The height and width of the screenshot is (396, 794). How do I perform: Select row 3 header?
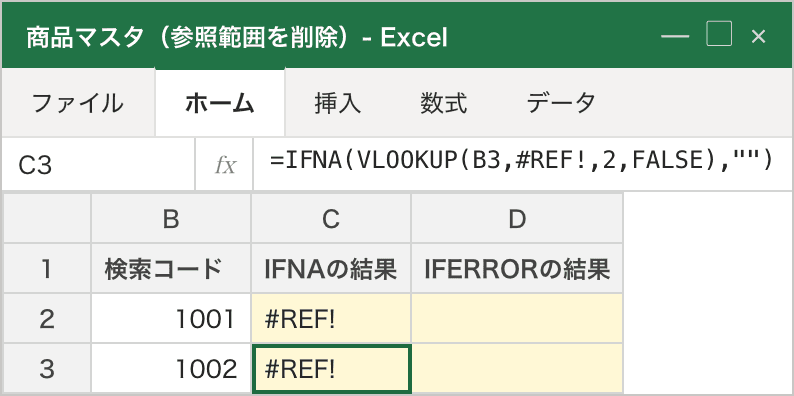tap(47, 369)
